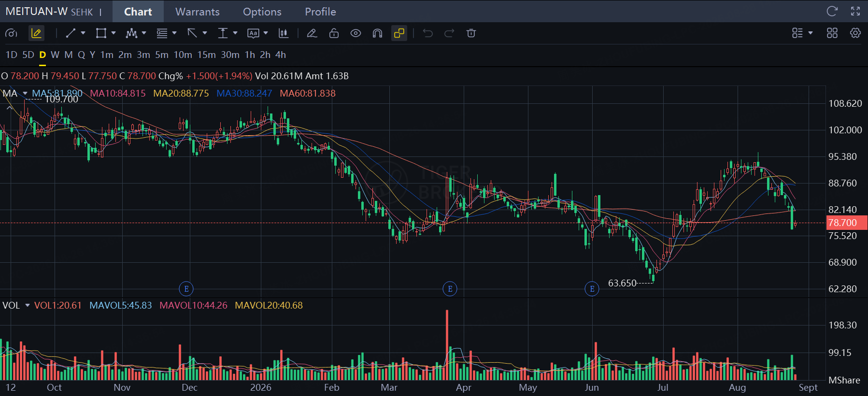Select the price range measure tool
This screenshot has height=396, width=868.
tap(223, 33)
